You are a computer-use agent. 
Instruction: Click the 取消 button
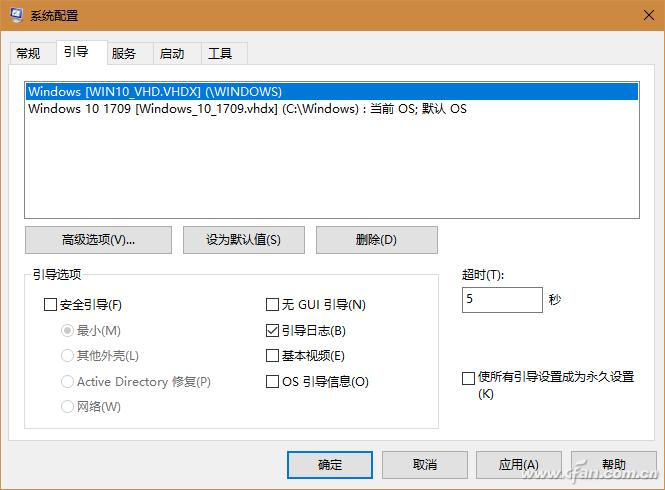click(425, 465)
